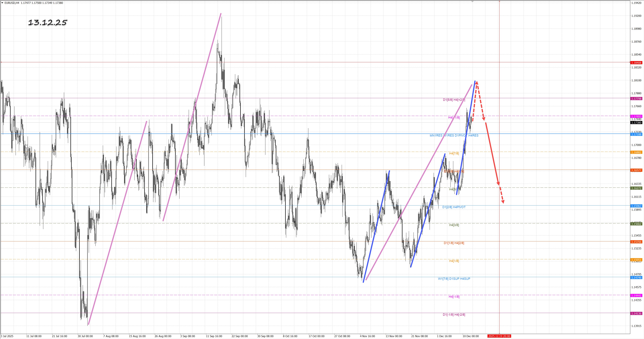Click the D1[1/8] H4[2/8] level label
The image size is (644, 339).
click(x=454, y=243)
